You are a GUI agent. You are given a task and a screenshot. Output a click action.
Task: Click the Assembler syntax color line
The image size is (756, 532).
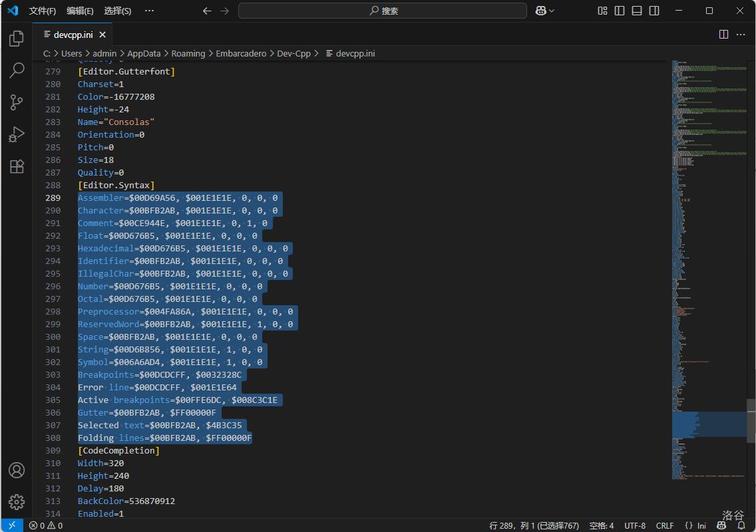pos(178,198)
